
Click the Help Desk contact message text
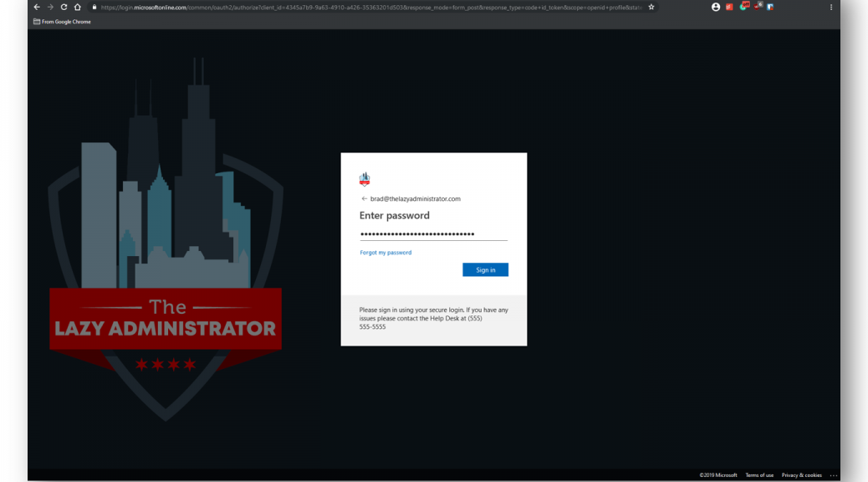(x=433, y=318)
